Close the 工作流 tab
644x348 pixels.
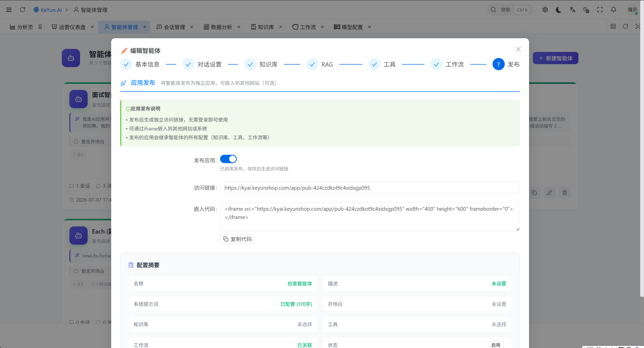(x=322, y=27)
